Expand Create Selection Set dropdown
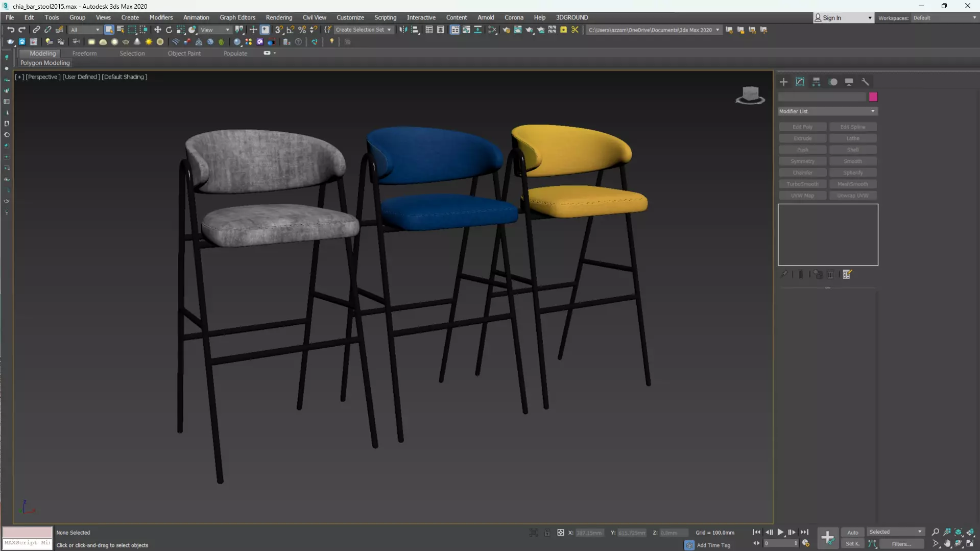The height and width of the screenshot is (551, 980). coord(363,30)
